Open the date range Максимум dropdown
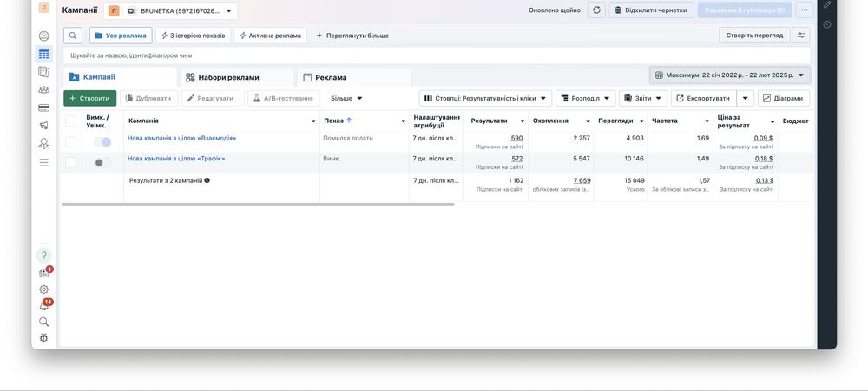Screen dimensions: 868x391 [x=730, y=75]
